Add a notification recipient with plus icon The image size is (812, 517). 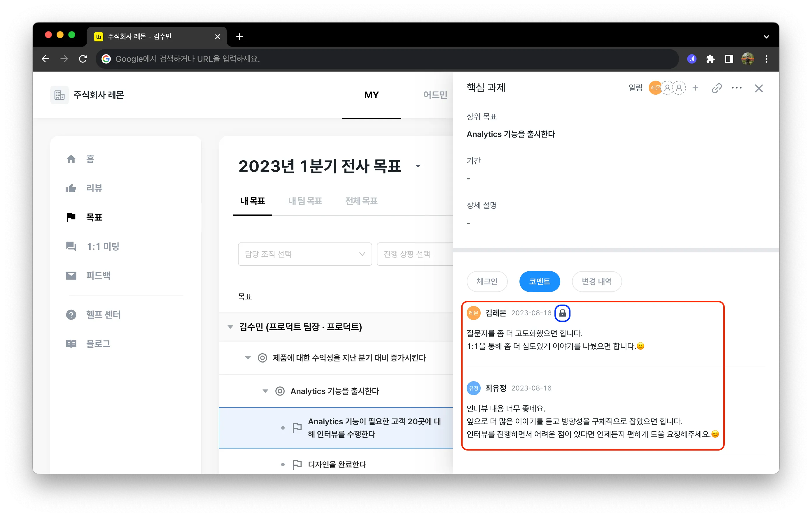point(695,88)
